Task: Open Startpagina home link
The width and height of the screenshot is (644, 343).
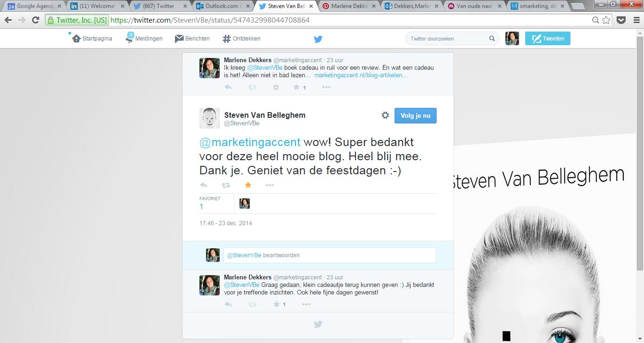Action: coord(92,39)
